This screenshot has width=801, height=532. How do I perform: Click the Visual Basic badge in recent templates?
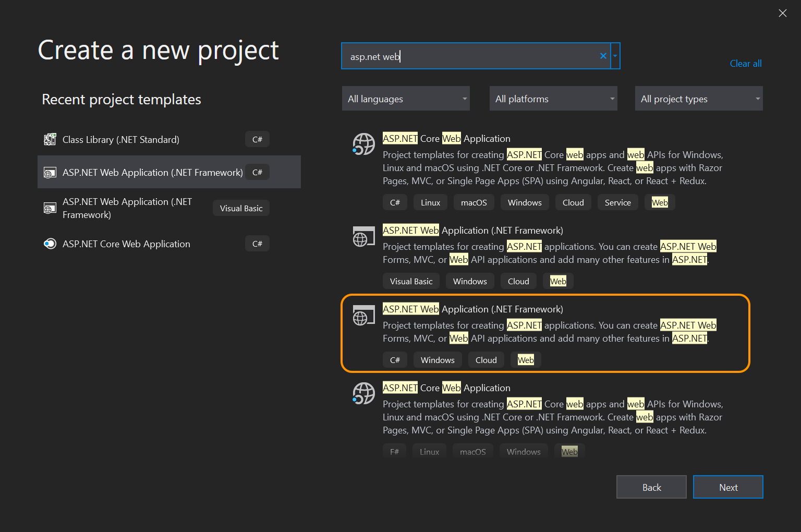tap(241, 208)
